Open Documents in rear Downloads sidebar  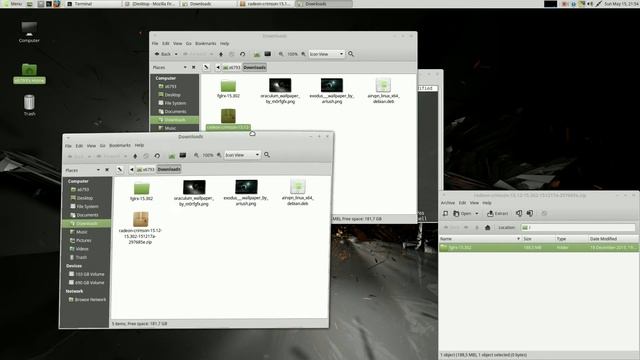click(176, 111)
